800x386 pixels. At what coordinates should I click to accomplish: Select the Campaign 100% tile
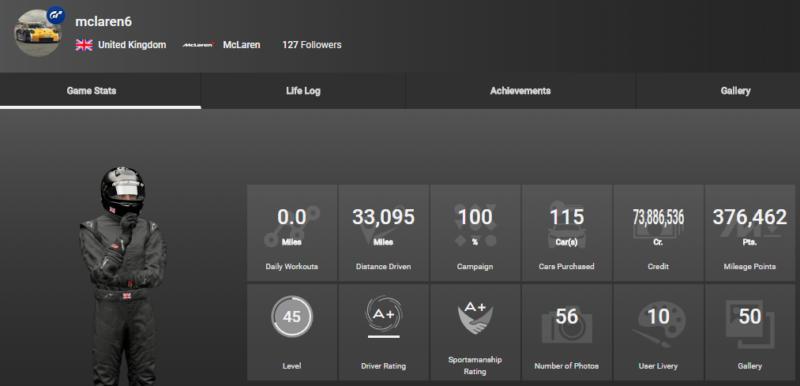pos(475,233)
